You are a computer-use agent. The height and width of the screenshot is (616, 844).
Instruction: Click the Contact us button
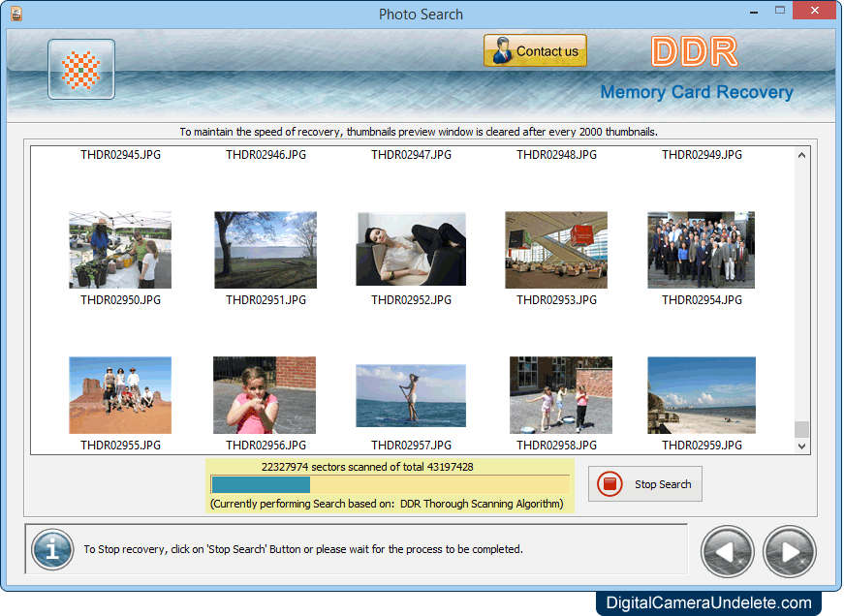[x=535, y=51]
